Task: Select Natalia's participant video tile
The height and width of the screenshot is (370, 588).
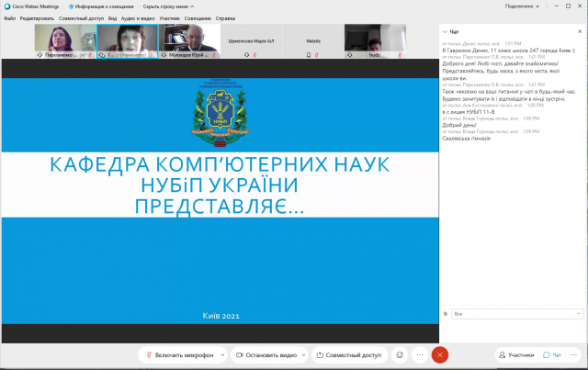Action: 312,41
